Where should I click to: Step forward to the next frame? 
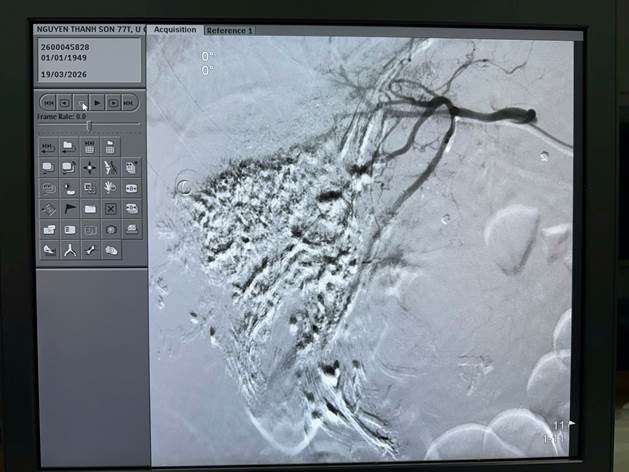pos(114,102)
